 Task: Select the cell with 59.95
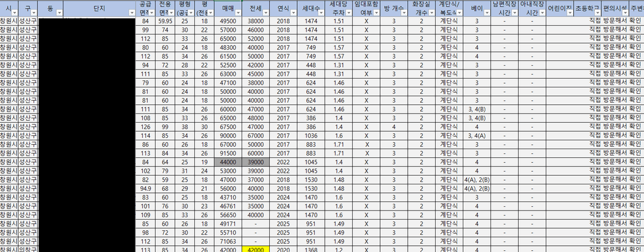(165, 21)
